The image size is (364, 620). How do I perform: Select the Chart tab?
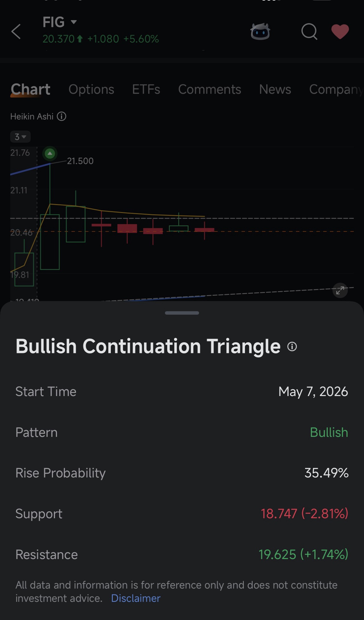(30, 89)
